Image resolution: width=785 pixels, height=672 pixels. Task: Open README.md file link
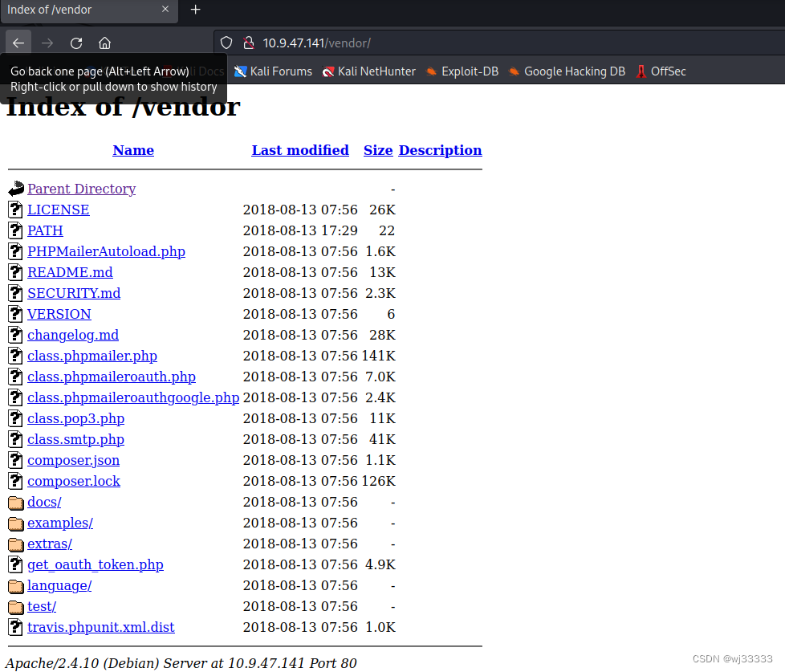70,272
